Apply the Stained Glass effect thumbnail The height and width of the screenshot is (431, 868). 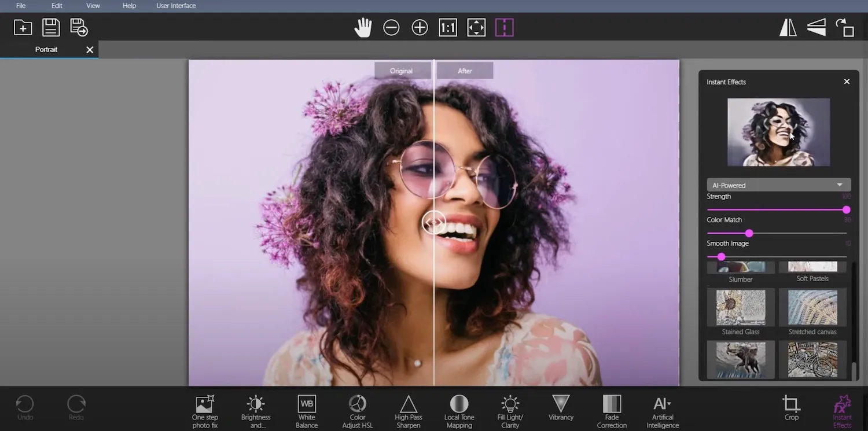click(741, 308)
